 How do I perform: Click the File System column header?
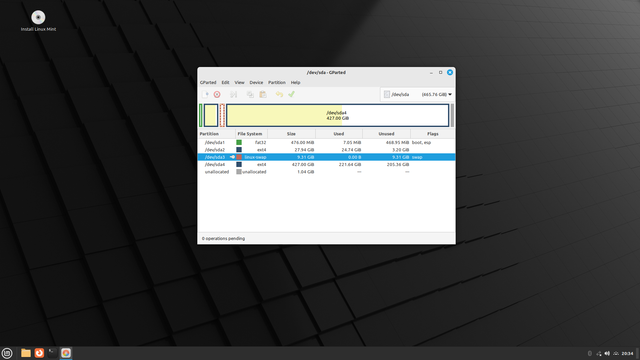point(251,134)
